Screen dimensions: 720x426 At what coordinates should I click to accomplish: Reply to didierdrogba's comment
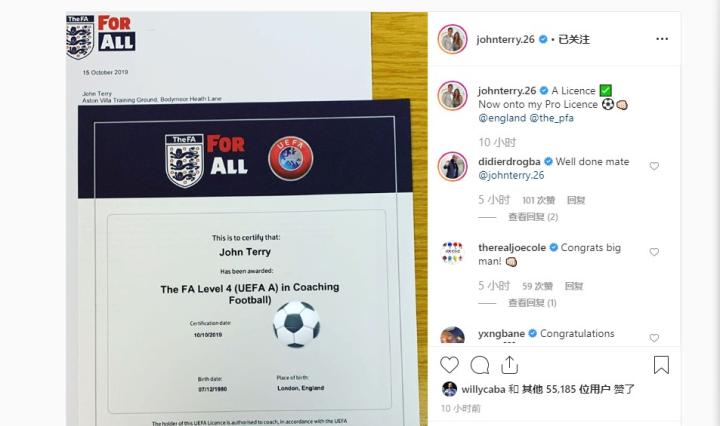[x=576, y=200]
